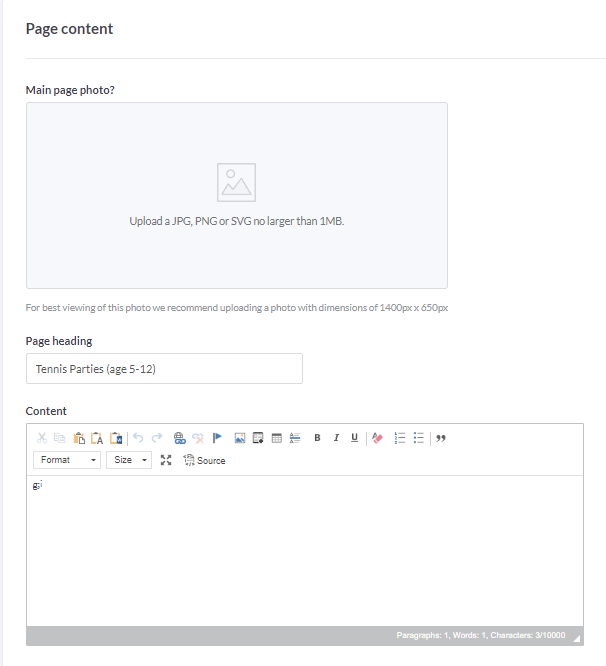Insert a link using the link icon
Viewport: 606px width, 666px height.
[x=180, y=438]
